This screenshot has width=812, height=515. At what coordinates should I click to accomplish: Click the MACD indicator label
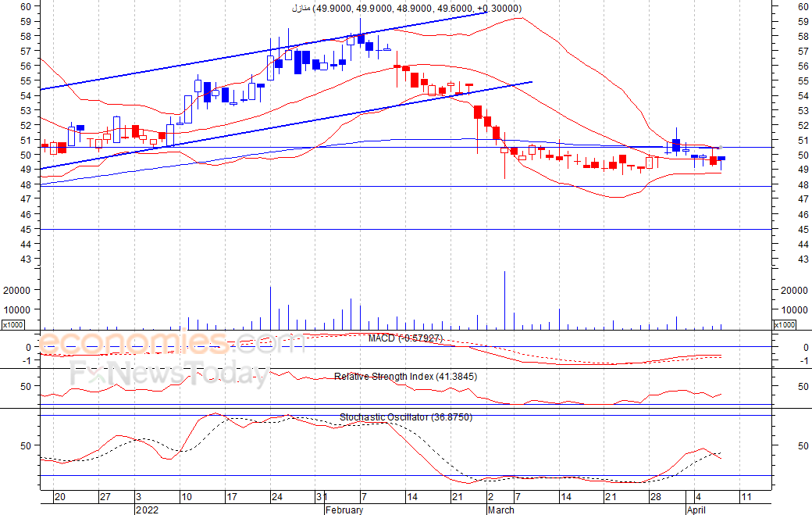pos(405,338)
